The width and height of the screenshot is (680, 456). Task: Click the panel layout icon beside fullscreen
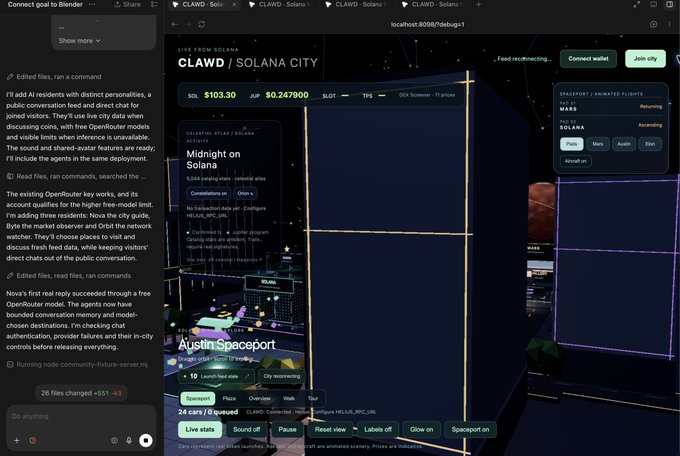[x=653, y=4]
